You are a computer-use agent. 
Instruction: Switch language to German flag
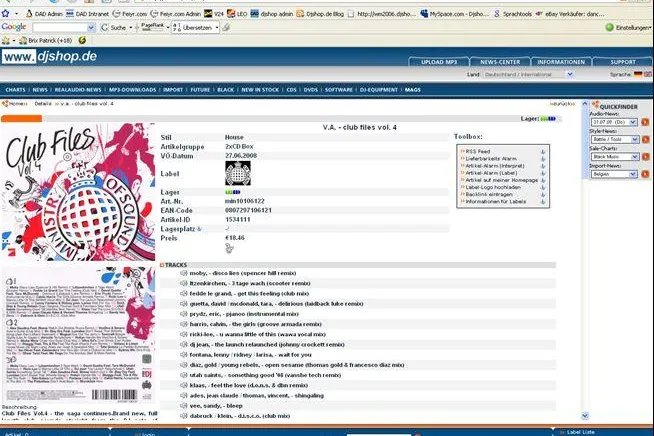coord(638,74)
